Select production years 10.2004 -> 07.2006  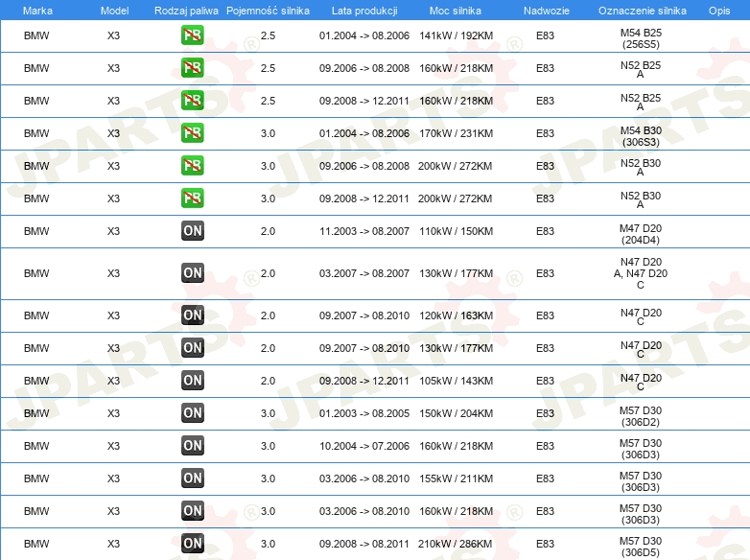(364, 446)
